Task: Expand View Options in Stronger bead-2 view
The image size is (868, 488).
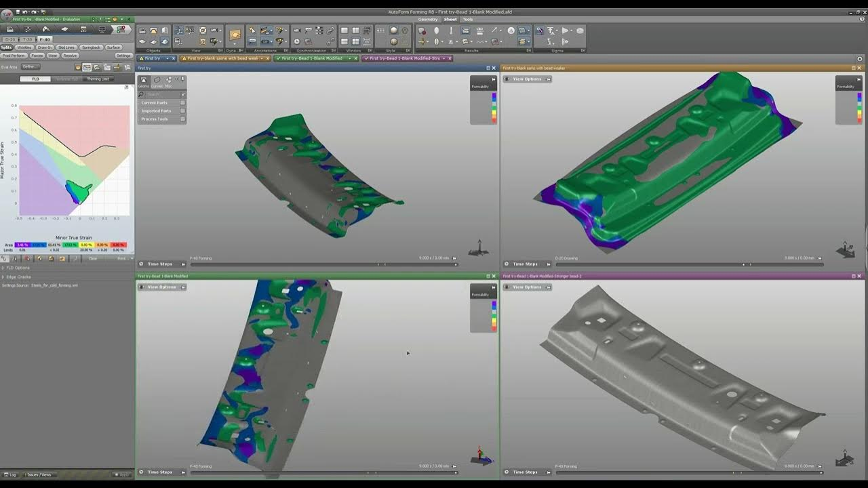Action: [x=528, y=287]
